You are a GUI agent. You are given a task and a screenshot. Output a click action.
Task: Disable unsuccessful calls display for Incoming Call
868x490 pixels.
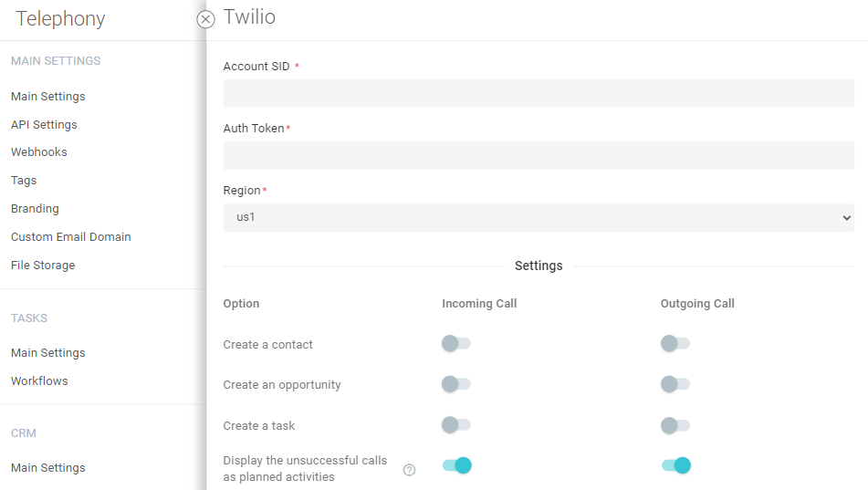coord(456,465)
